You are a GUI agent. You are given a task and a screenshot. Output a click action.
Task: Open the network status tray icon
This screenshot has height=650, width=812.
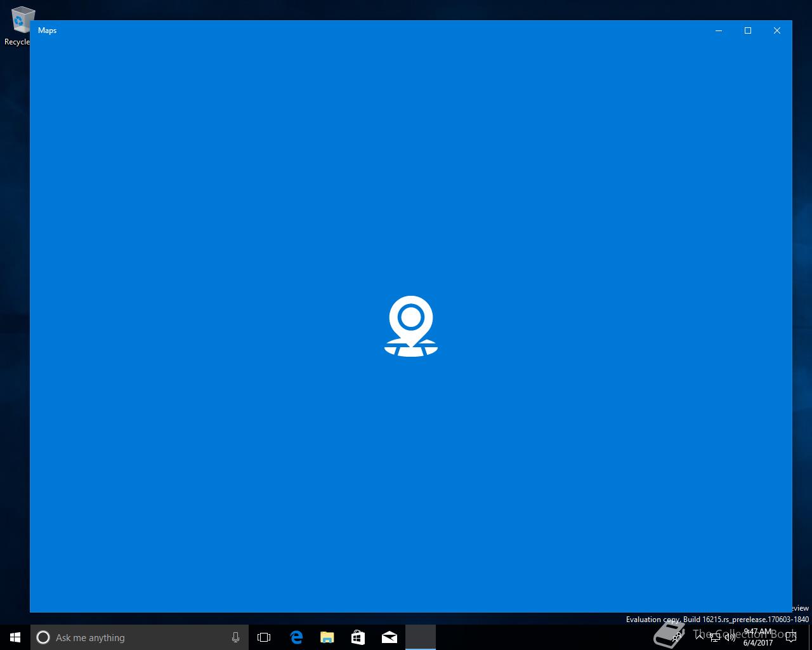point(715,637)
